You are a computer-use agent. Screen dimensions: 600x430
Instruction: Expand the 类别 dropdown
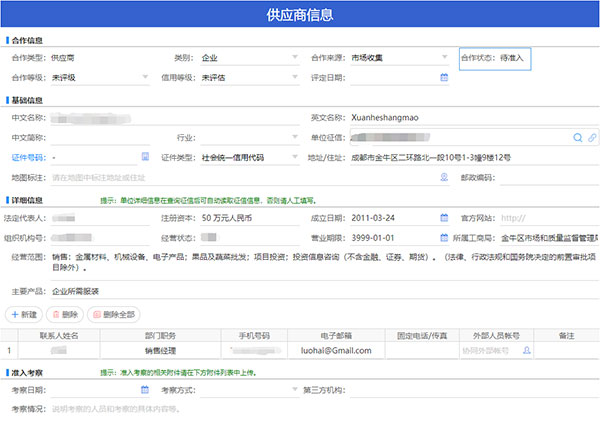[x=295, y=57]
